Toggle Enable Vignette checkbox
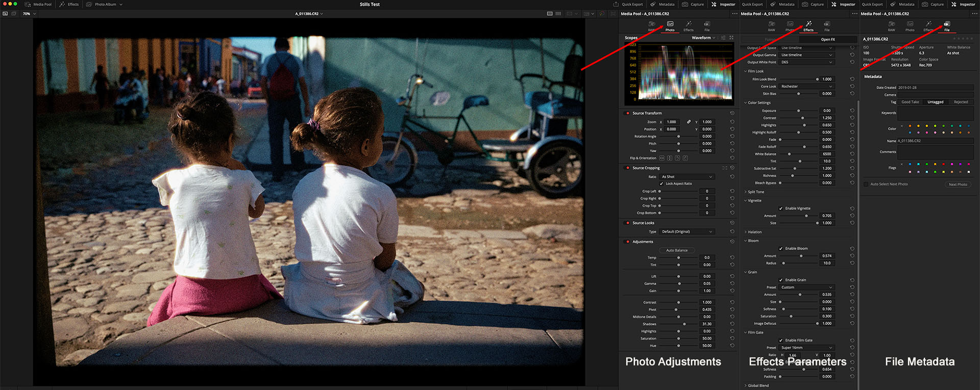Image resolution: width=980 pixels, height=390 pixels. click(781, 209)
